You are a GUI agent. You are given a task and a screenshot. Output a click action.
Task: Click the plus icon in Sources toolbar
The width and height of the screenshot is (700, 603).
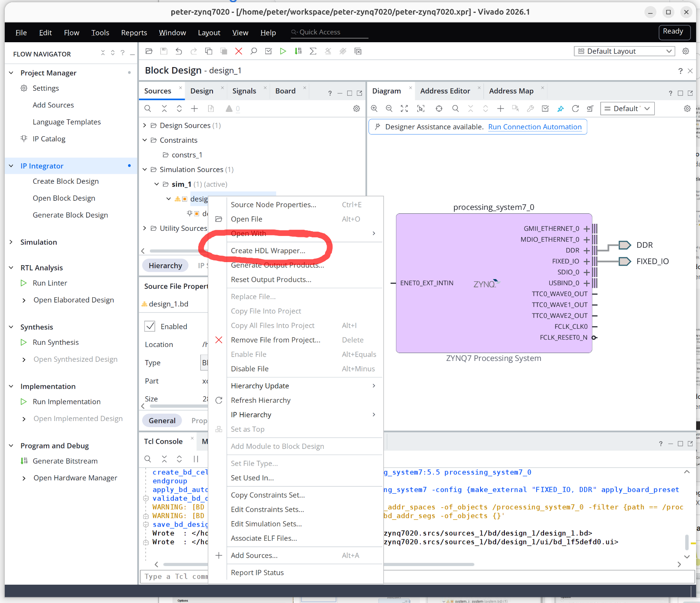(194, 109)
